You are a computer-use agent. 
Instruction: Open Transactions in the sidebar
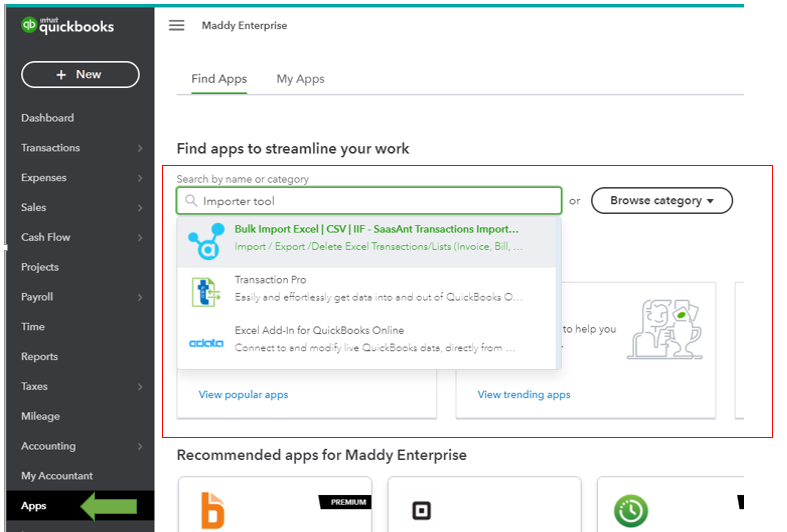pos(50,148)
